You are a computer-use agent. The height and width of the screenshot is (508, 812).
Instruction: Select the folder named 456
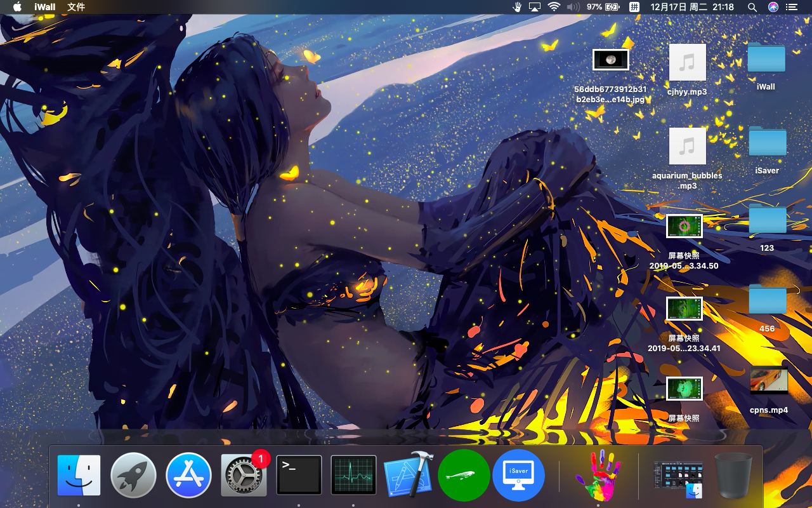pyautogui.click(x=767, y=300)
